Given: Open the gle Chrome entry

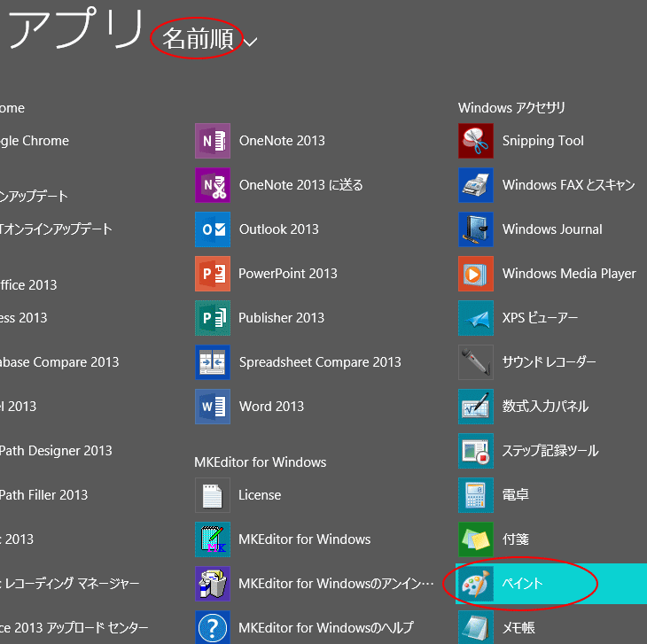Looking at the screenshot, I should [x=35, y=141].
